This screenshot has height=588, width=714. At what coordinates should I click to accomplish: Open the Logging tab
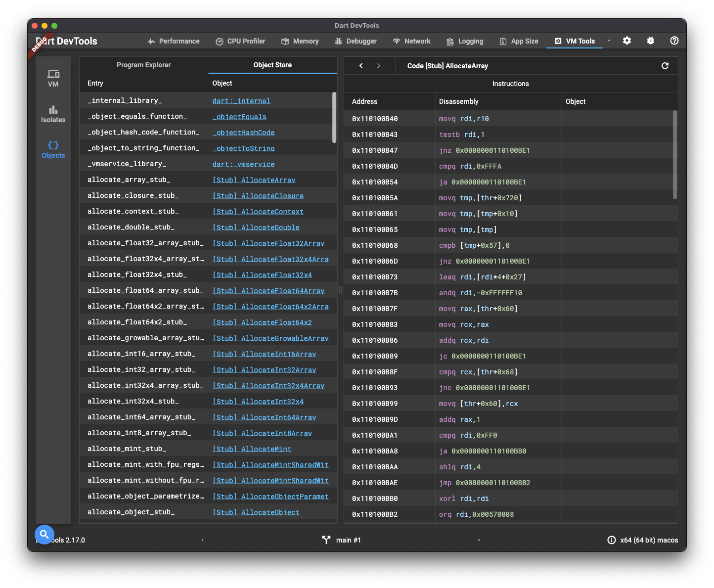465,41
